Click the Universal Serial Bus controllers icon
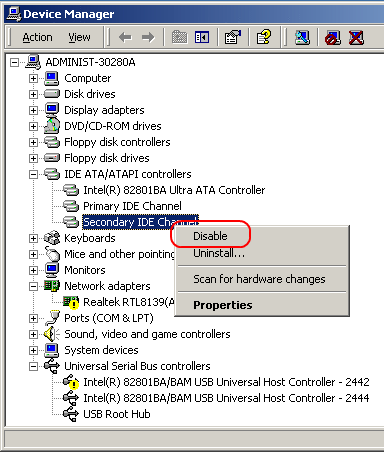 click(x=52, y=366)
